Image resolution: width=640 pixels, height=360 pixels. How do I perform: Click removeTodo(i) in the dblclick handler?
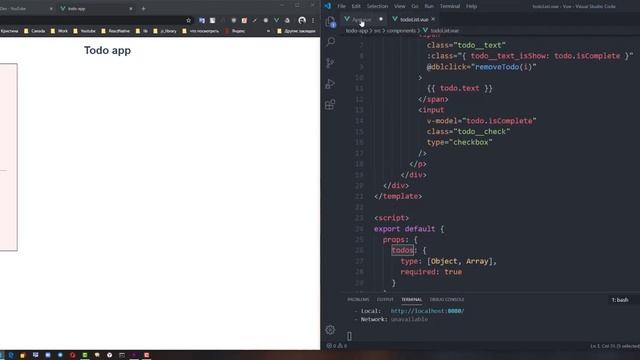coord(503,67)
